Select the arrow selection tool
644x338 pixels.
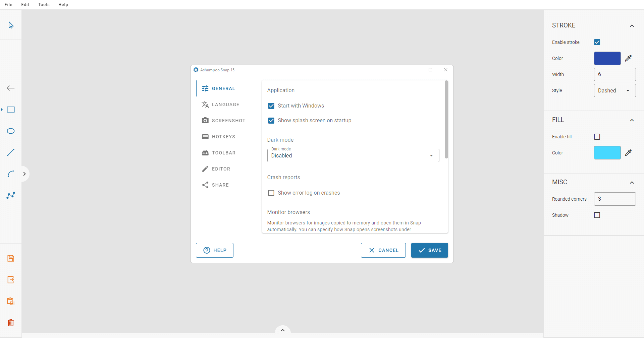coord(11,25)
